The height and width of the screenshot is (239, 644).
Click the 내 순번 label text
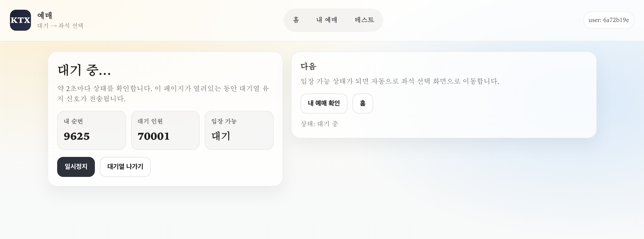point(73,121)
